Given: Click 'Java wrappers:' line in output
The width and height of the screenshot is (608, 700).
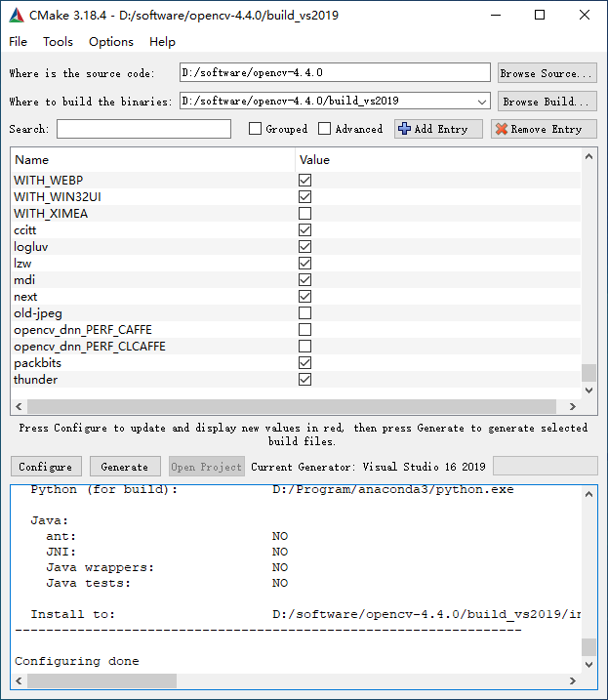Looking at the screenshot, I should click(x=101, y=567).
